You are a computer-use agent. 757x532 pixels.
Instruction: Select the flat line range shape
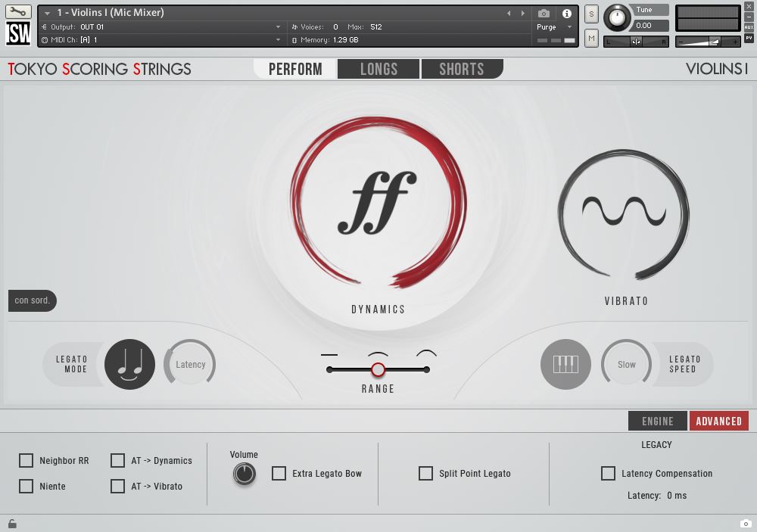(x=329, y=355)
